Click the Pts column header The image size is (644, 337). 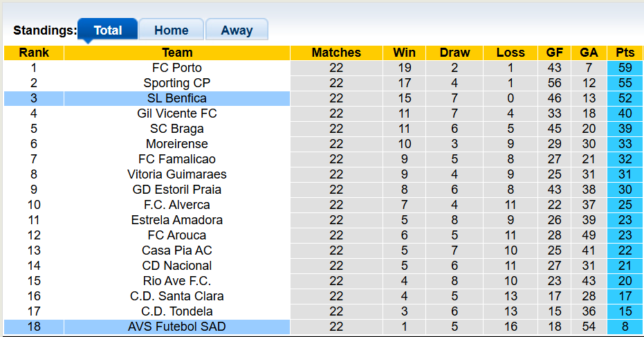[x=625, y=53]
